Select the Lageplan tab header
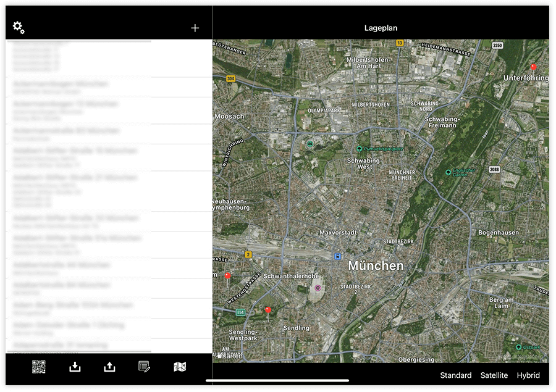 click(381, 27)
